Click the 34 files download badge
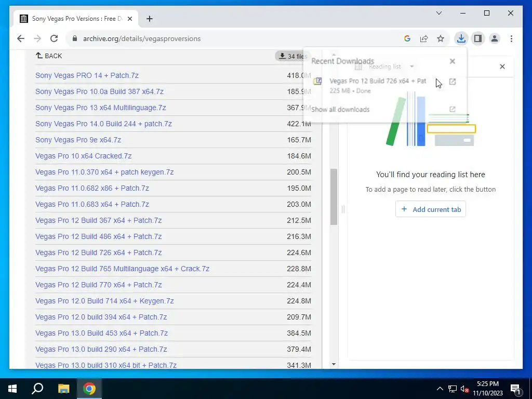This screenshot has height=399, width=532. [x=292, y=56]
